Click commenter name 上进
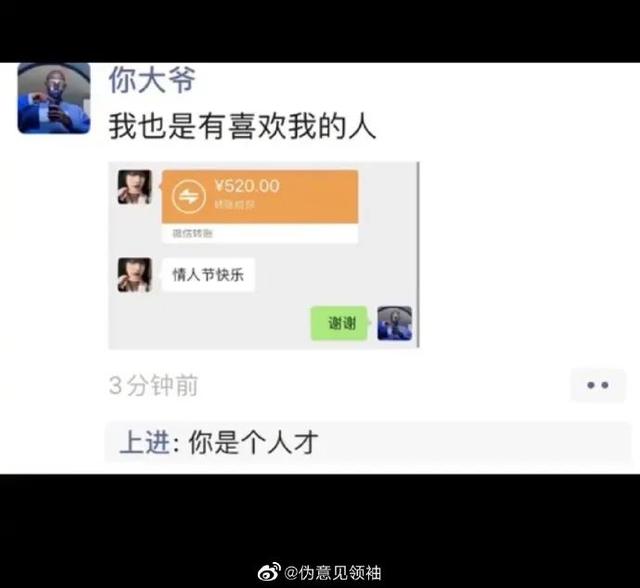 (x=145, y=442)
